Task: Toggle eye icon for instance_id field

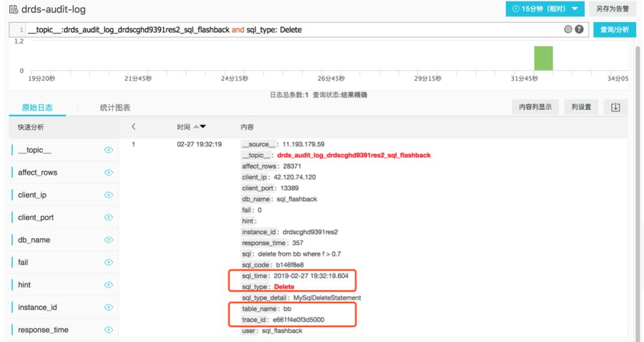Action: (109, 307)
